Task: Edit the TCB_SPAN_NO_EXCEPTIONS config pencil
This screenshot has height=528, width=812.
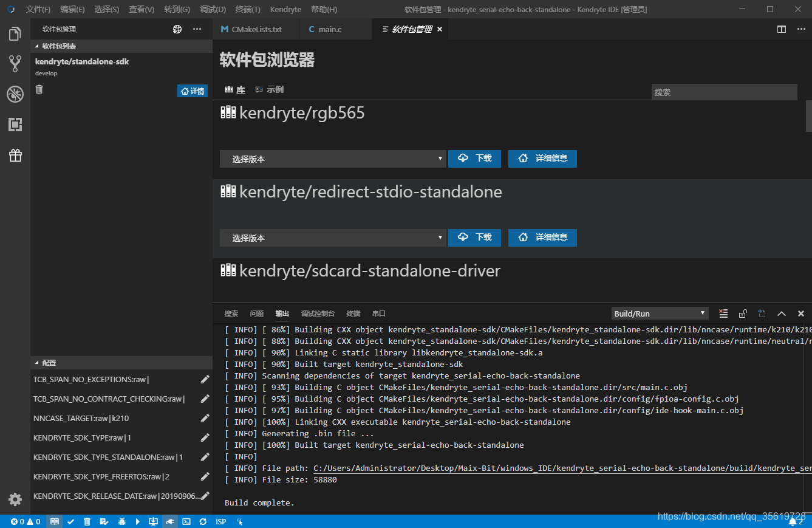Action: pos(205,379)
